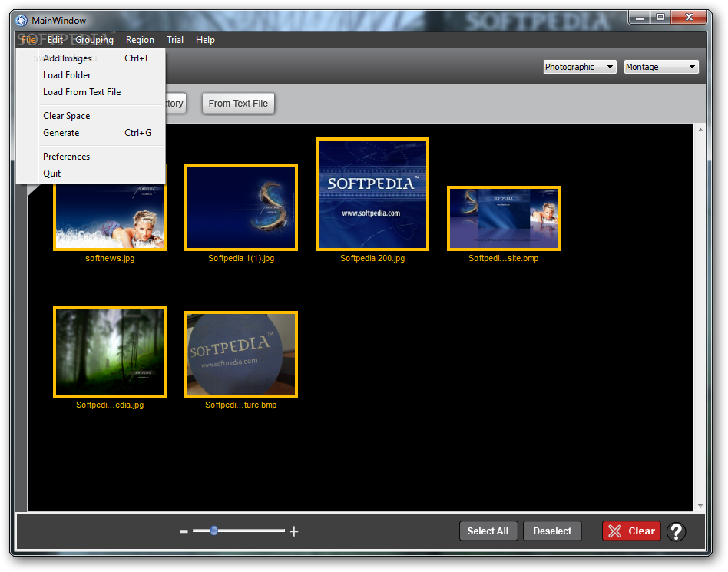
Task: Choose Add Images from File menu
Action: pyautogui.click(x=91, y=58)
